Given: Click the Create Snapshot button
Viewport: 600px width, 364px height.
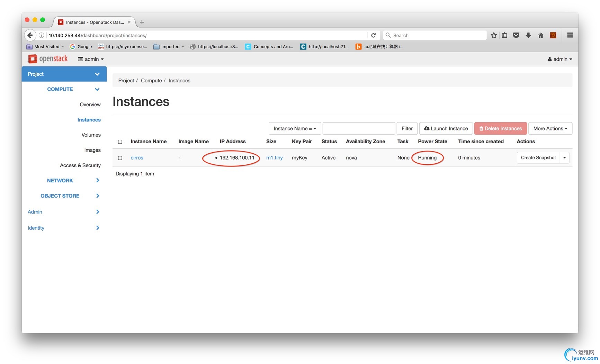Looking at the screenshot, I should [x=538, y=158].
